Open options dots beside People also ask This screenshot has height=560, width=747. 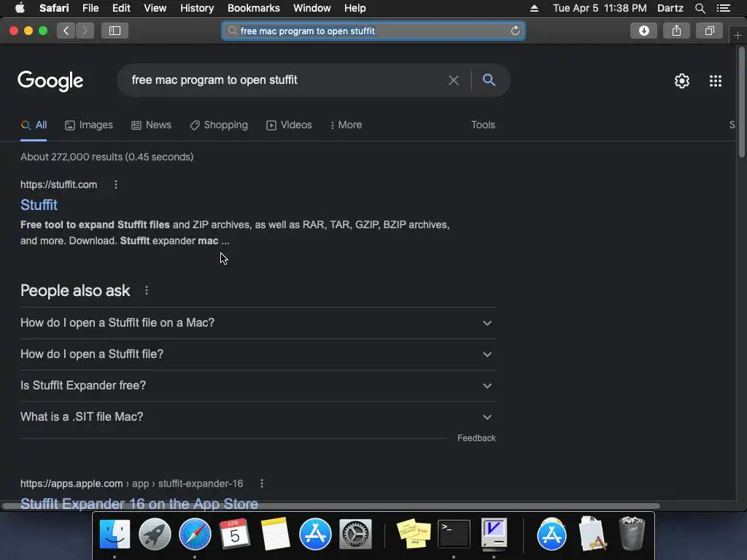(146, 290)
